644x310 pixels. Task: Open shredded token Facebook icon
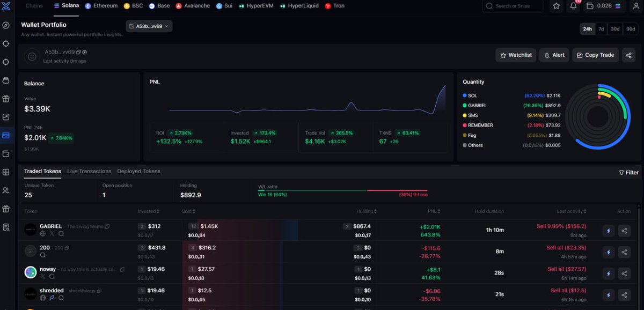[43, 298]
